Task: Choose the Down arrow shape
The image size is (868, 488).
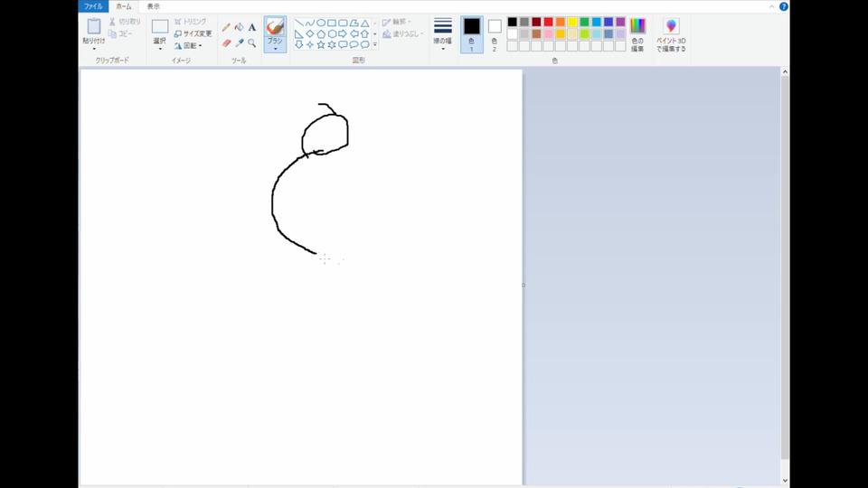Action: 299,44
